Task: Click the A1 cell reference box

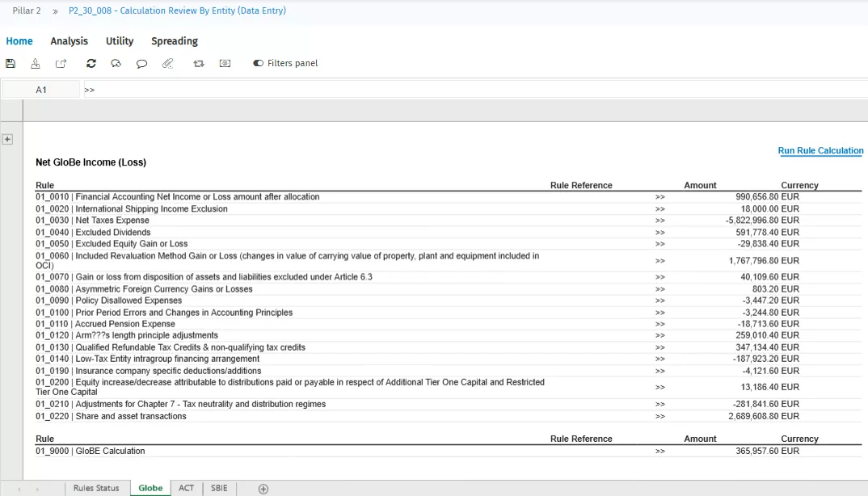Action: (41, 90)
